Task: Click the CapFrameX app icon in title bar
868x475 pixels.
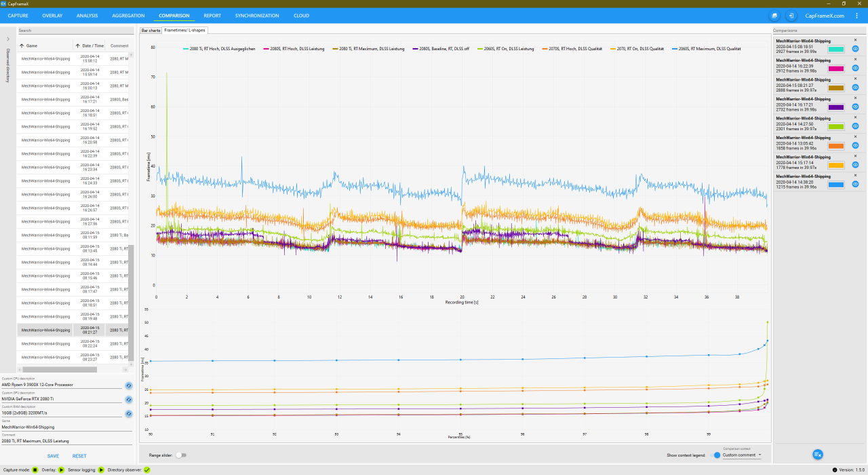Action: [x=3, y=3]
